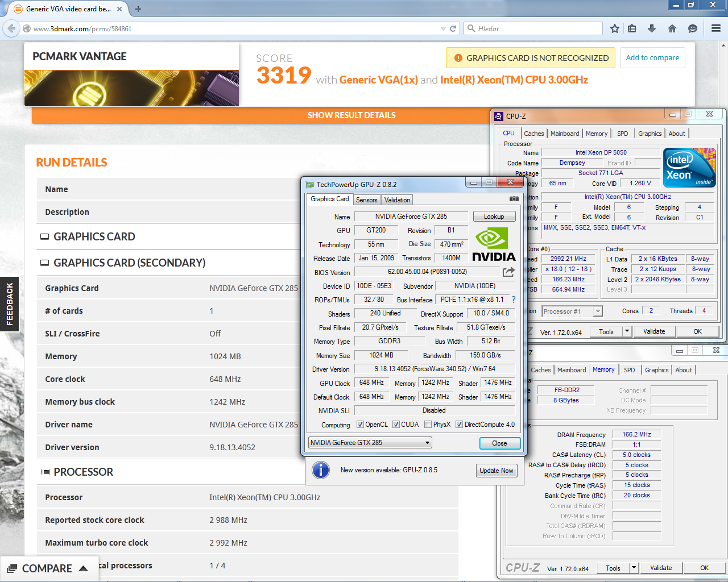Viewport: 728px width, 582px height.
Task: Click the browser back arrow button
Action: [12, 28]
